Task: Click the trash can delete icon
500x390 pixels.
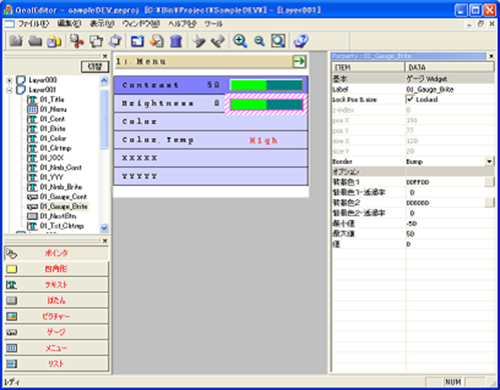Action: click(176, 41)
